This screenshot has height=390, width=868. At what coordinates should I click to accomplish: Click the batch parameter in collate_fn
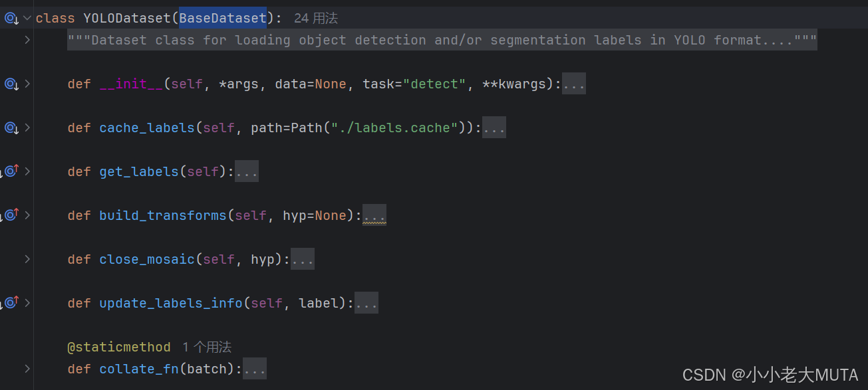(x=207, y=369)
